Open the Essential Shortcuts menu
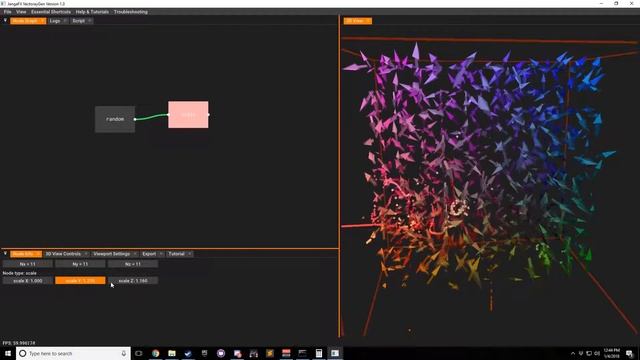The height and width of the screenshot is (360, 640). pyautogui.click(x=51, y=12)
